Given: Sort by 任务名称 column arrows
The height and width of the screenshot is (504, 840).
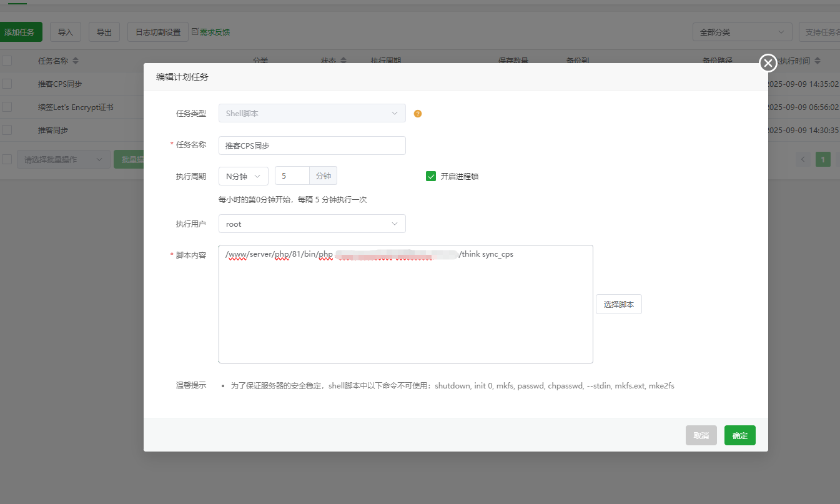Looking at the screenshot, I should (76, 61).
